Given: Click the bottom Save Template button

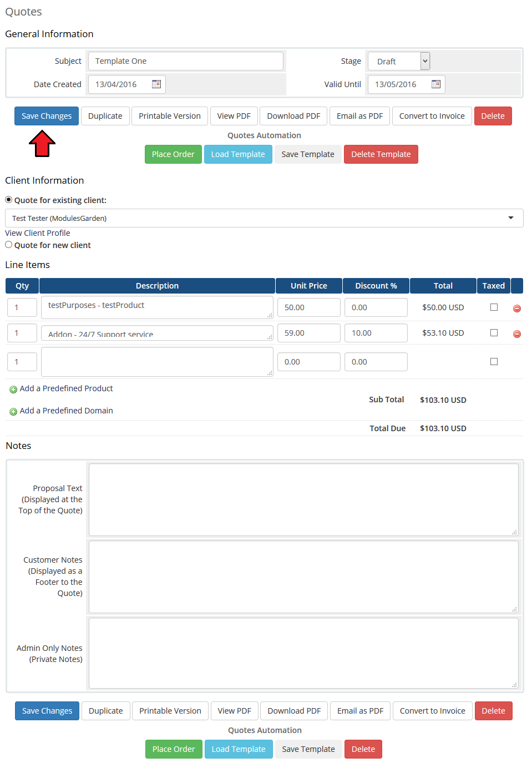Looking at the screenshot, I should point(308,749).
